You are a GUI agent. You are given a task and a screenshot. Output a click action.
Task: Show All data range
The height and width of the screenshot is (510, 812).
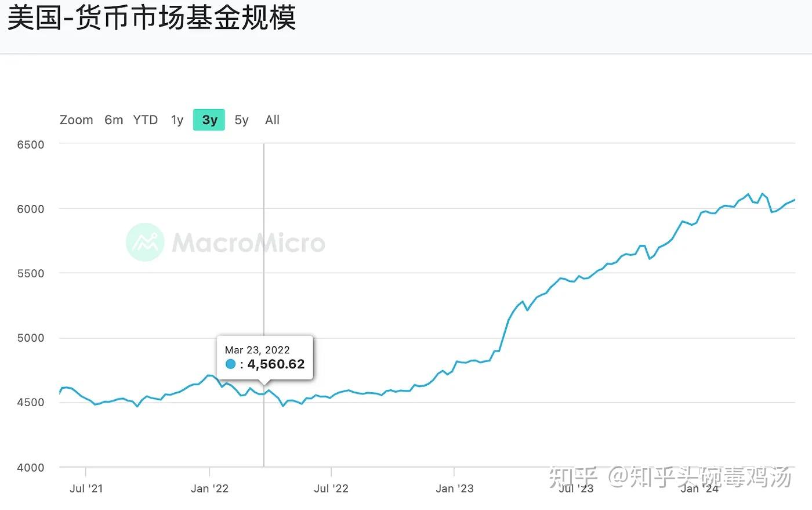click(272, 120)
